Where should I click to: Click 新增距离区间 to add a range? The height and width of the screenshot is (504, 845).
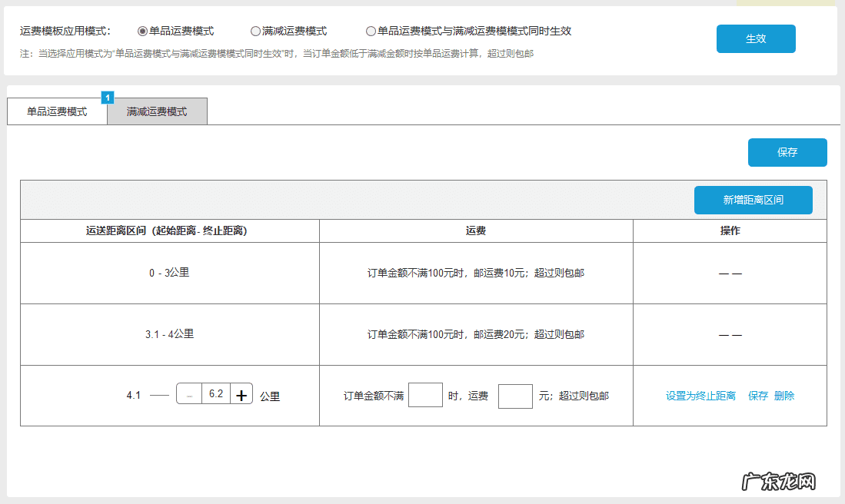753,200
